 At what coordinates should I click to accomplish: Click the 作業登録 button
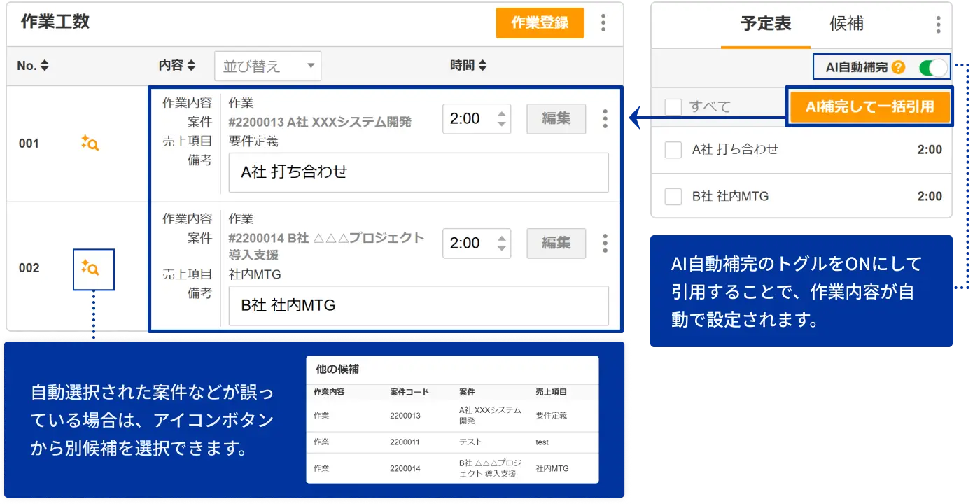(540, 23)
